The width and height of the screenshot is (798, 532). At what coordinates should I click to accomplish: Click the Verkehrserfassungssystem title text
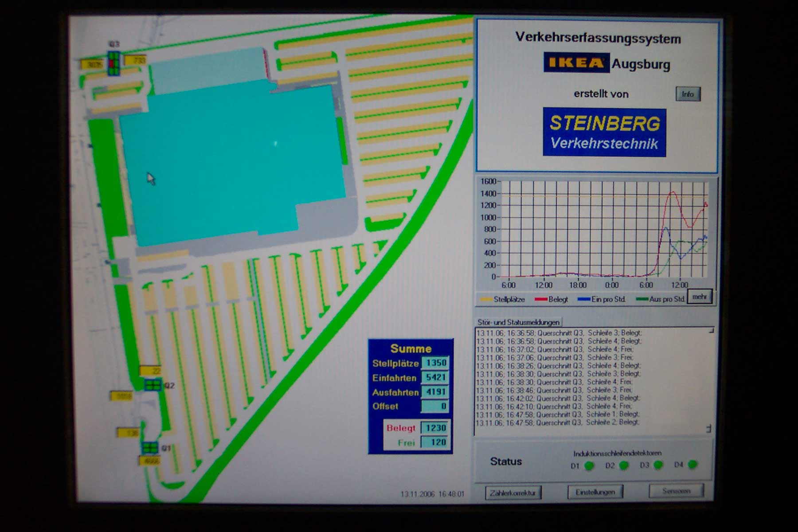598,38
